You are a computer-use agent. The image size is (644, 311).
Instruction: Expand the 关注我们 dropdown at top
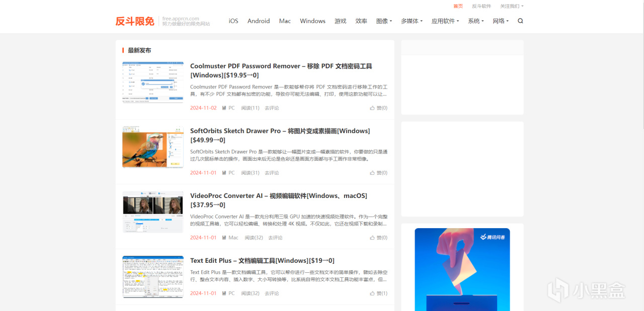click(x=512, y=6)
